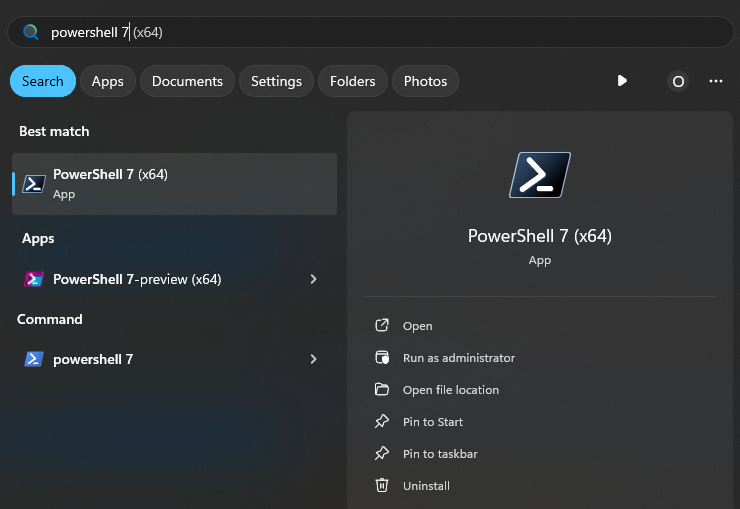This screenshot has height=509, width=740.
Task: Click the powershell 7 command blue icon
Action: [x=34, y=359]
